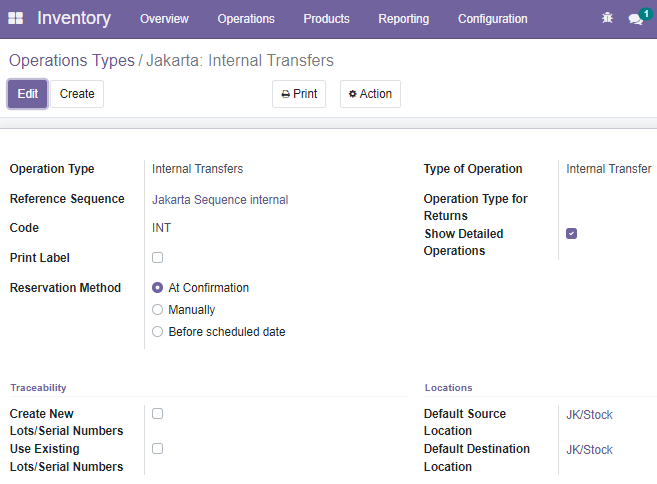Toggle the Print Label checkbox
The image size is (657, 484).
point(158,257)
